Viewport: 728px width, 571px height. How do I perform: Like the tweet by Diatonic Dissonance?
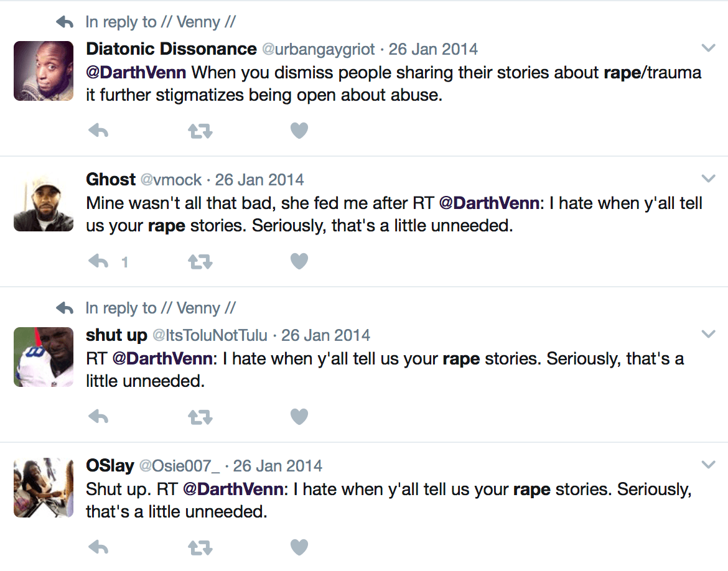[299, 131]
